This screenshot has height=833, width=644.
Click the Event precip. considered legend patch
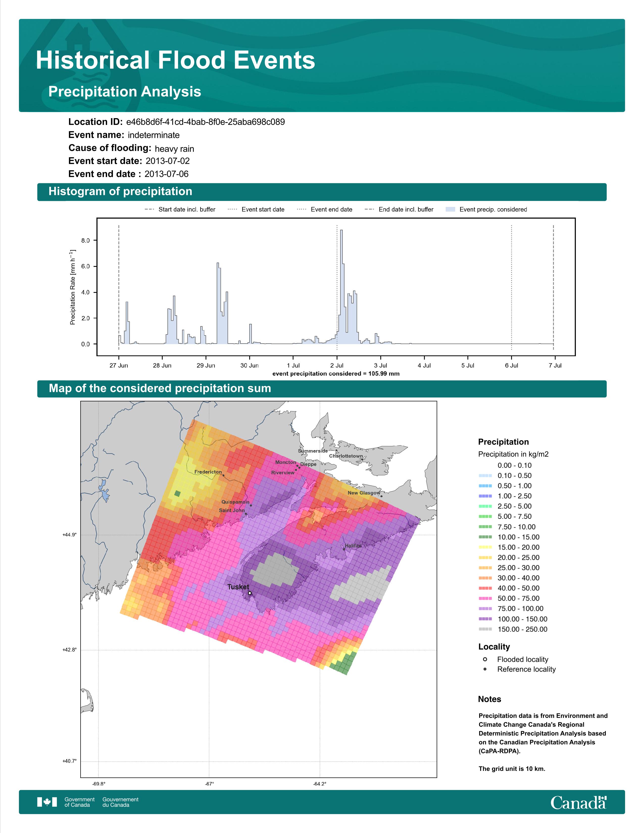click(451, 210)
